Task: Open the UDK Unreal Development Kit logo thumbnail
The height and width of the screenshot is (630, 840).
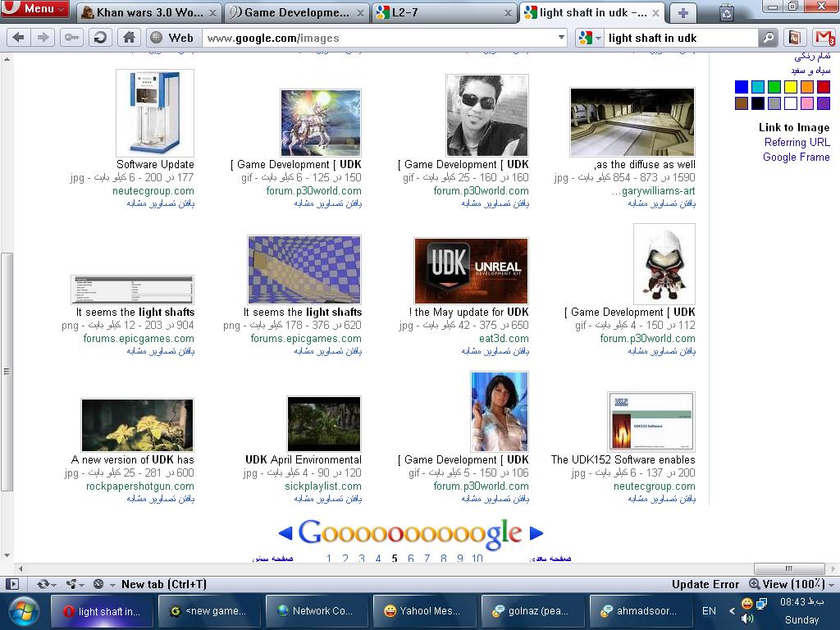Action: [471, 271]
